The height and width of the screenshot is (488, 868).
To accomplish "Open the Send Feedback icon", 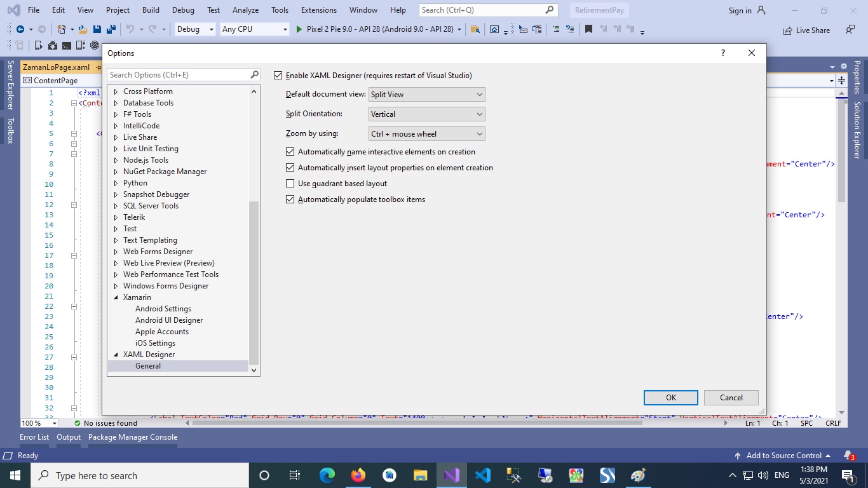I will (850, 29).
